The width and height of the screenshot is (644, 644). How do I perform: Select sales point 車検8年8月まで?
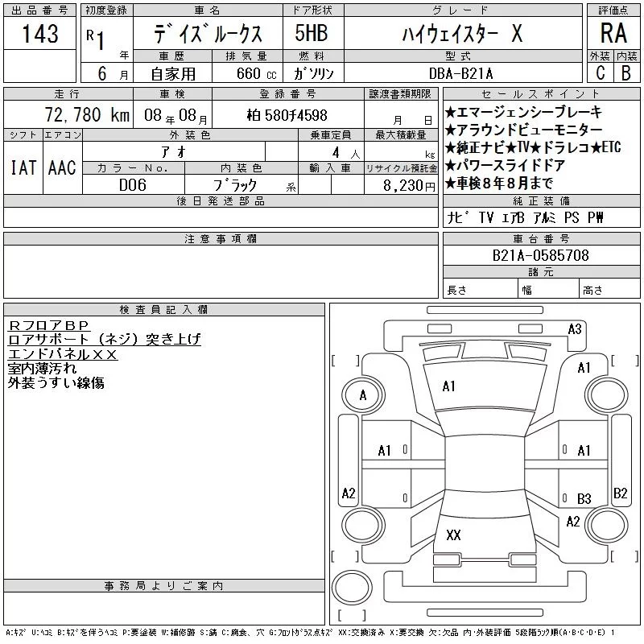click(x=498, y=183)
